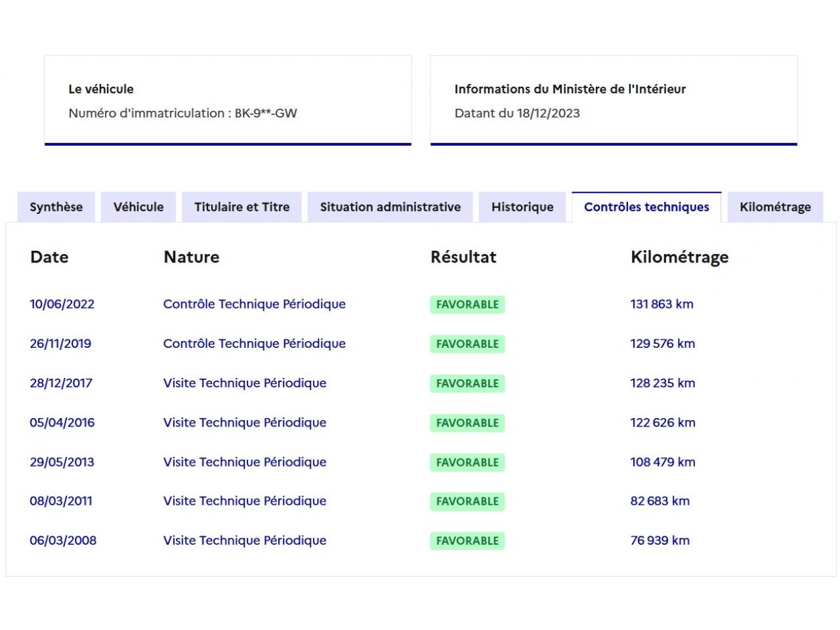Open the Synthèse tab
Screen dimensions: 840x630
(x=56, y=207)
